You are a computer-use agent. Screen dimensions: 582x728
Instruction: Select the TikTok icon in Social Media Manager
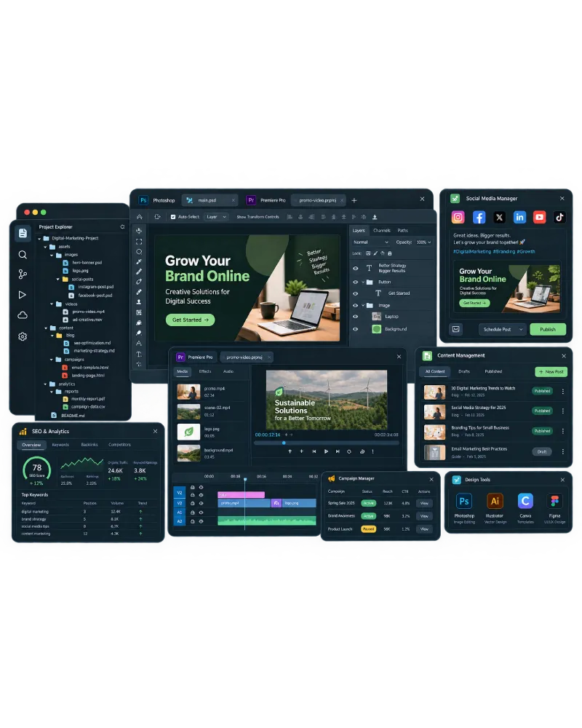tap(559, 217)
